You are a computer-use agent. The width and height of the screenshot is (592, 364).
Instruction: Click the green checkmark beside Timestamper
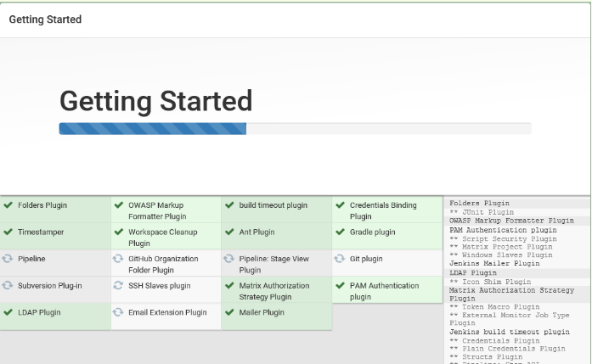coord(8,232)
